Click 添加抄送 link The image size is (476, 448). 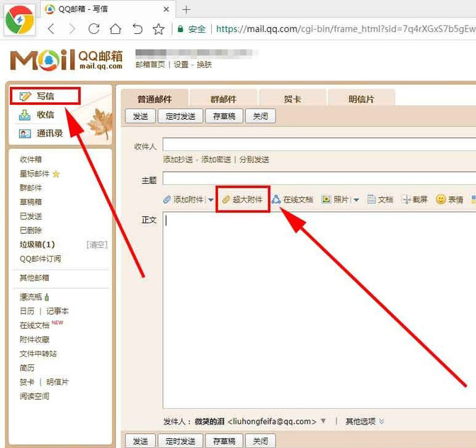click(178, 159)
